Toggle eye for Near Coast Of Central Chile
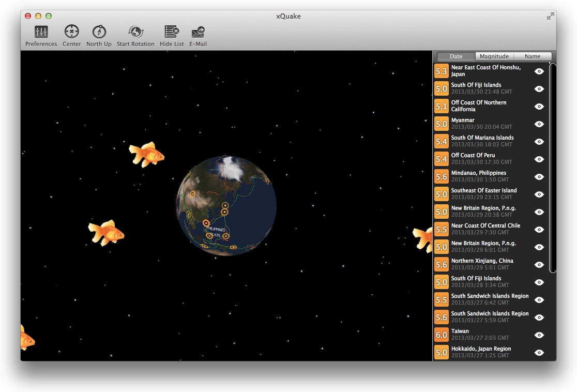This screenshot has width=577, height=392. [539, 230]
